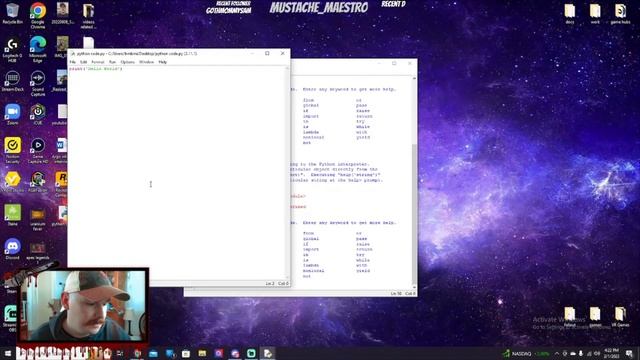
Task: Launch Microsoft Edge desktop shortcut
Action: [38, 49]
